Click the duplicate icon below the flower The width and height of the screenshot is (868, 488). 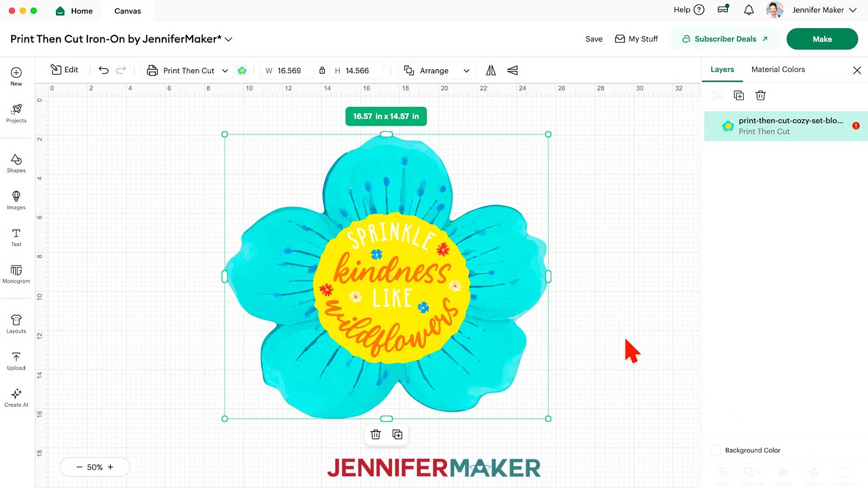[398, 434]
